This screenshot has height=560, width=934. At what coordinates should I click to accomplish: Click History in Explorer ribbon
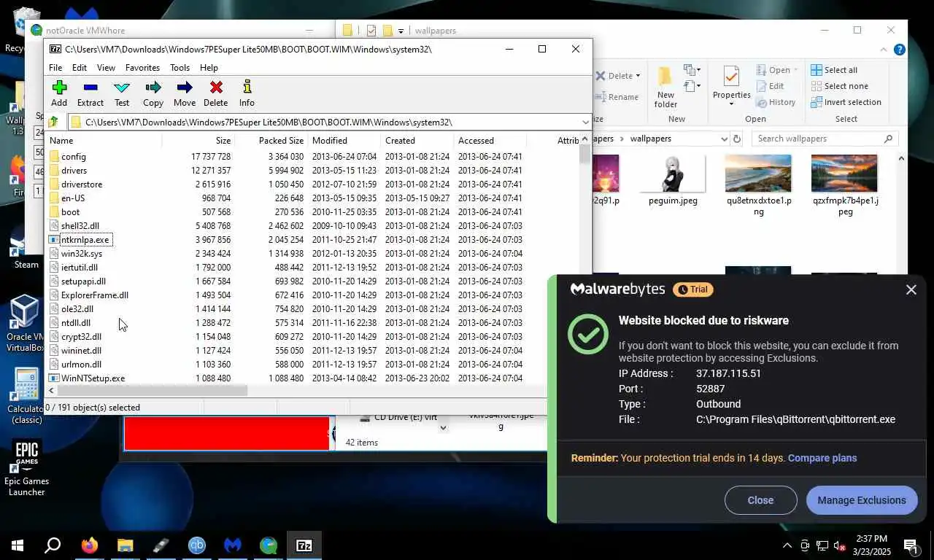point(776,102)
